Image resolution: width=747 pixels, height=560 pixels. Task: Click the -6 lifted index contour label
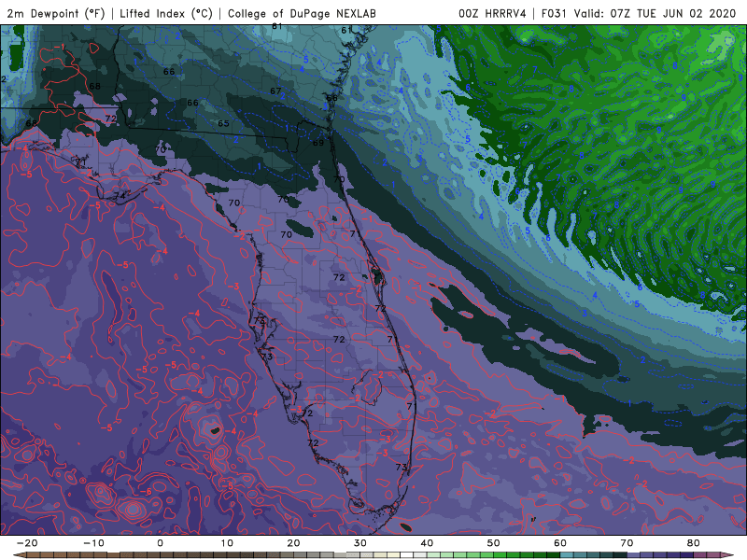[146, 492]
